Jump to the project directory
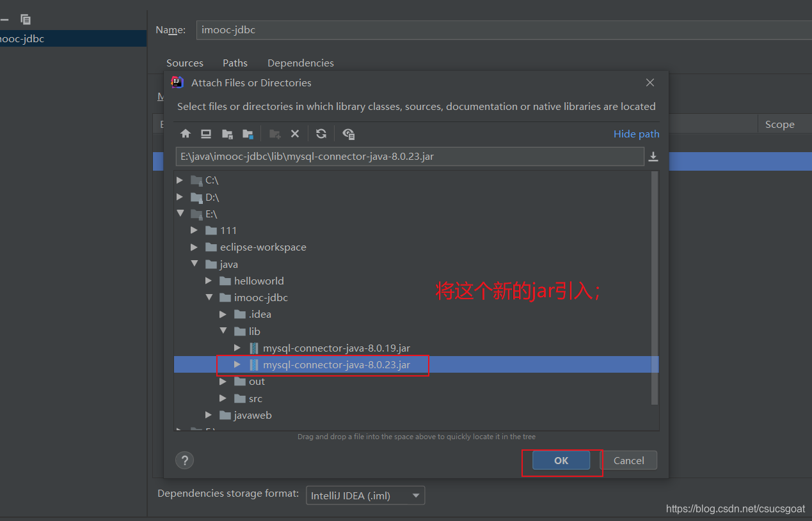This screenshot has width=812, height=521. click(x=227, y=134)
